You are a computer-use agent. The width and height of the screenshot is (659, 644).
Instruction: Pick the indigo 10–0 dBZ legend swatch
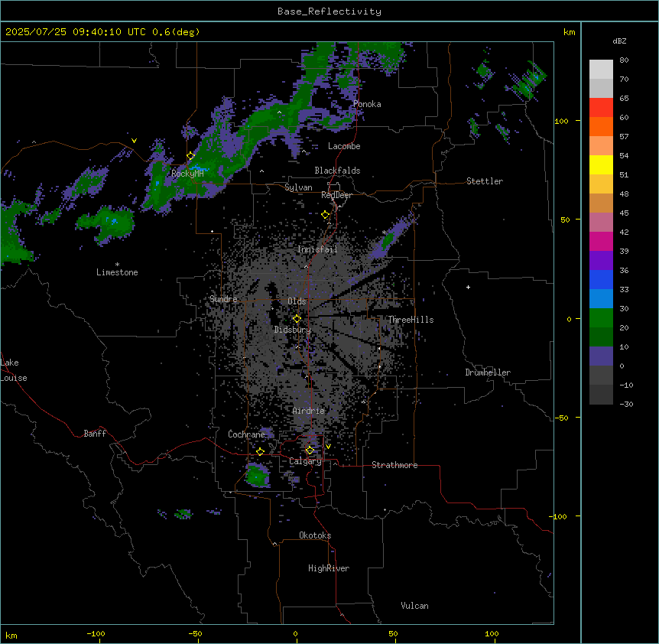tap(601, 356)
